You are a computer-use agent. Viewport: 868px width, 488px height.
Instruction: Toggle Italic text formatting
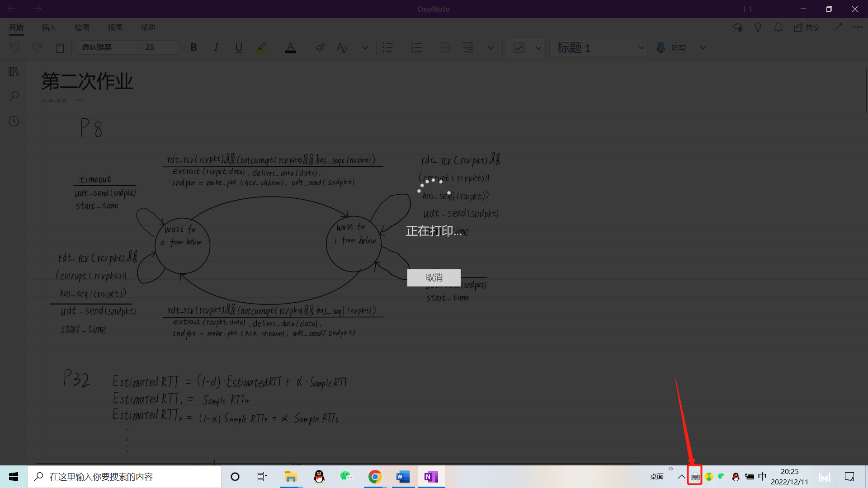click(x=216, y=47)
